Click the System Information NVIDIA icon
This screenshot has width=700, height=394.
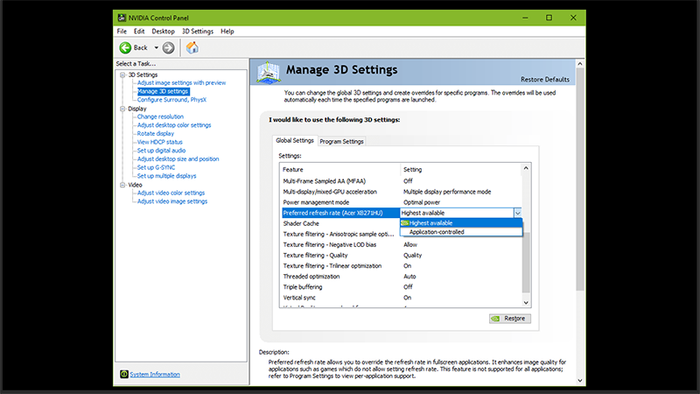click(124, 374)
